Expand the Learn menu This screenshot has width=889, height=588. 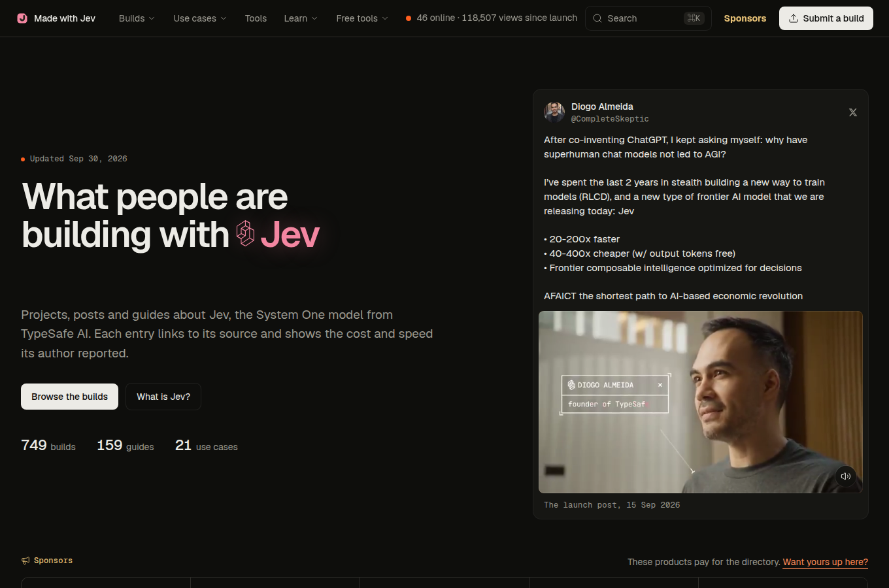[300, 18]
